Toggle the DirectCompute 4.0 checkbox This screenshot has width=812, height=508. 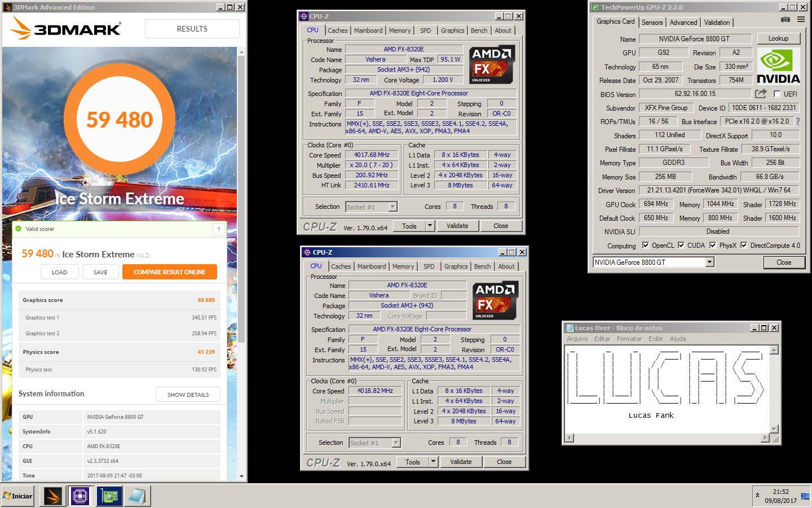point(744,246)
